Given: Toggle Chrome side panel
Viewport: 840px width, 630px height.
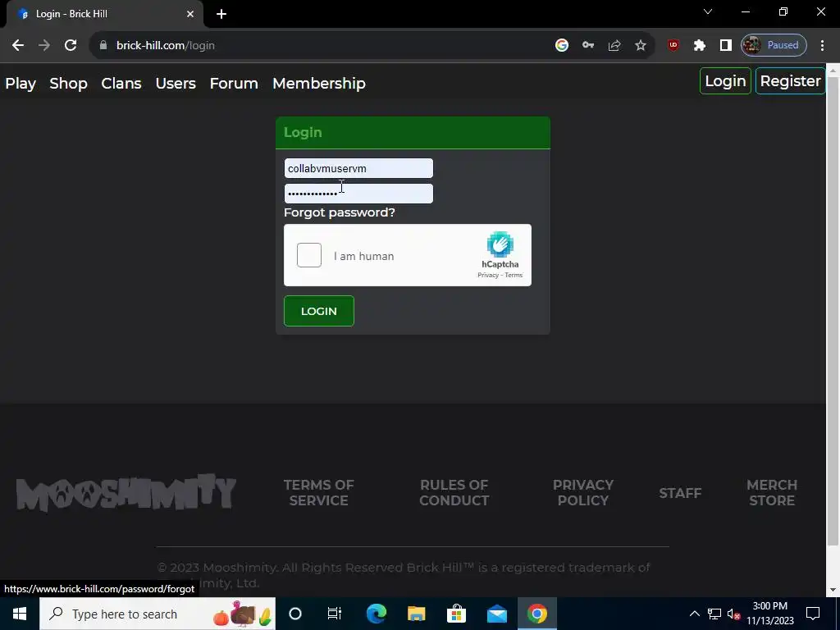Looking at the screenshot, I should click(726, 46).
